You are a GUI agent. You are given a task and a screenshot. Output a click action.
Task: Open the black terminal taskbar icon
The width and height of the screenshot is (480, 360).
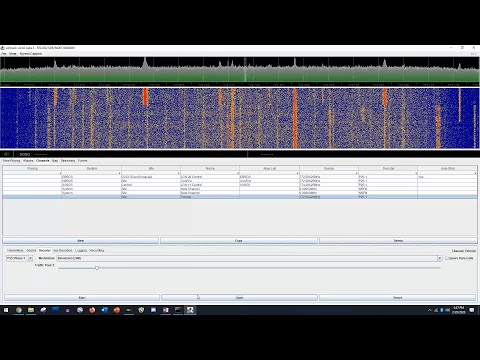tap(178, 310)
